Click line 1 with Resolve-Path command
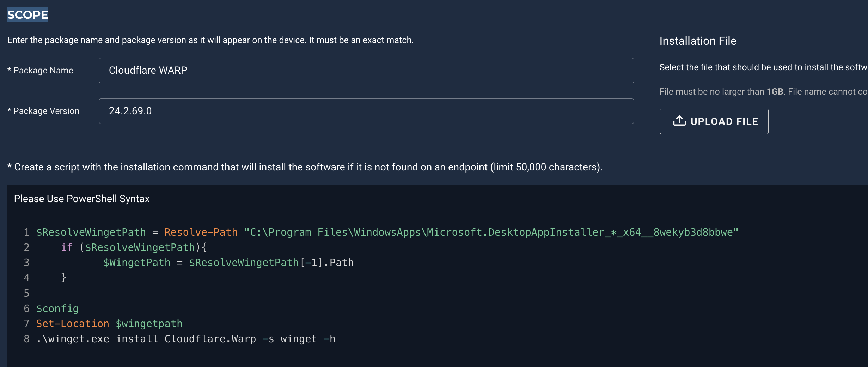The height and width of the screenshot is (367, 868). point(387,232)
